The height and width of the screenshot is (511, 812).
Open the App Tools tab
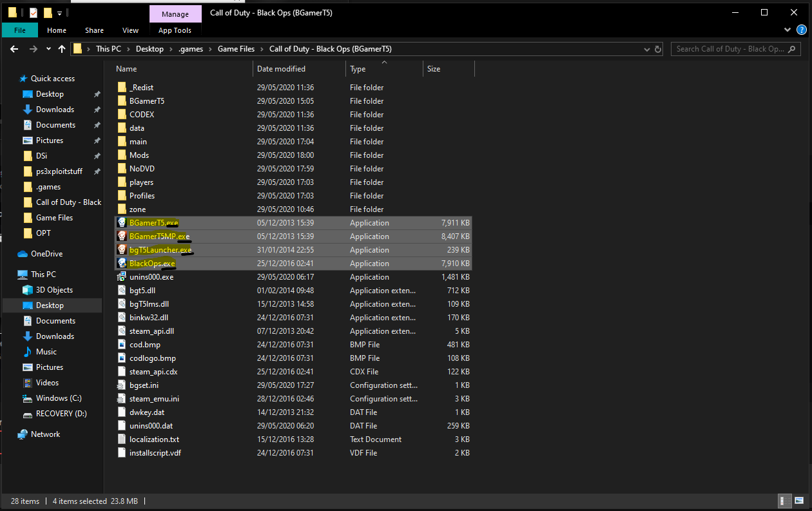pos(175,30)
